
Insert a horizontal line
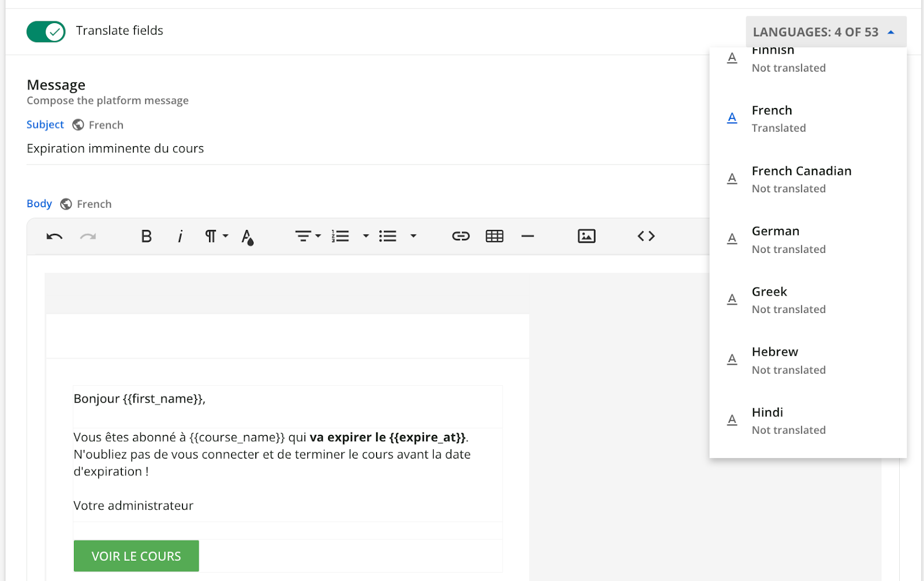coord(527,236)
